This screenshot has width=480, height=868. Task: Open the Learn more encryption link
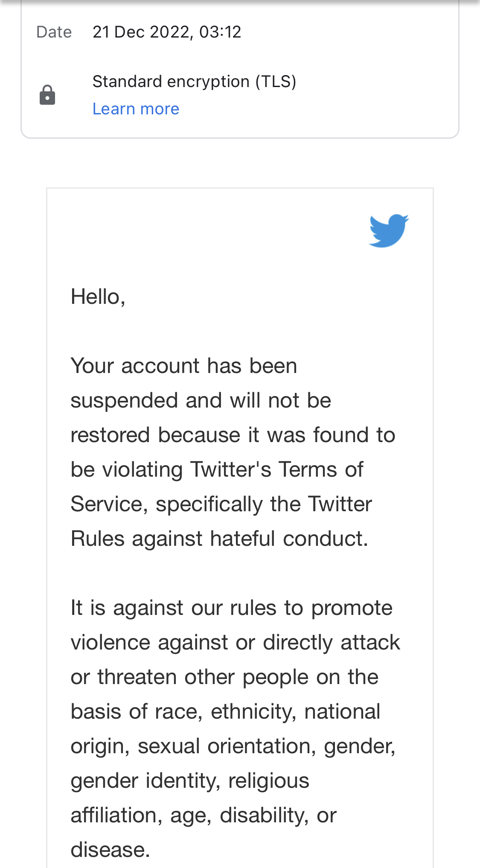[136, 109]
